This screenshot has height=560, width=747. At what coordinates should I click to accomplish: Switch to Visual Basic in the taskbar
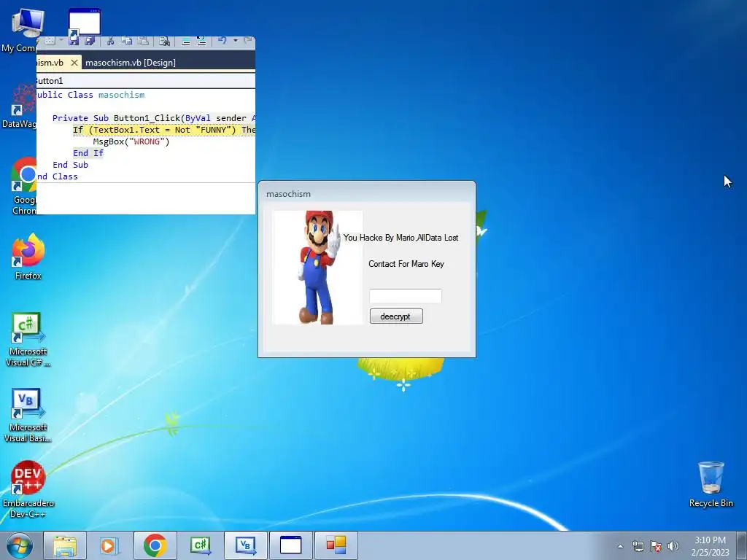[x=245, y=545]
